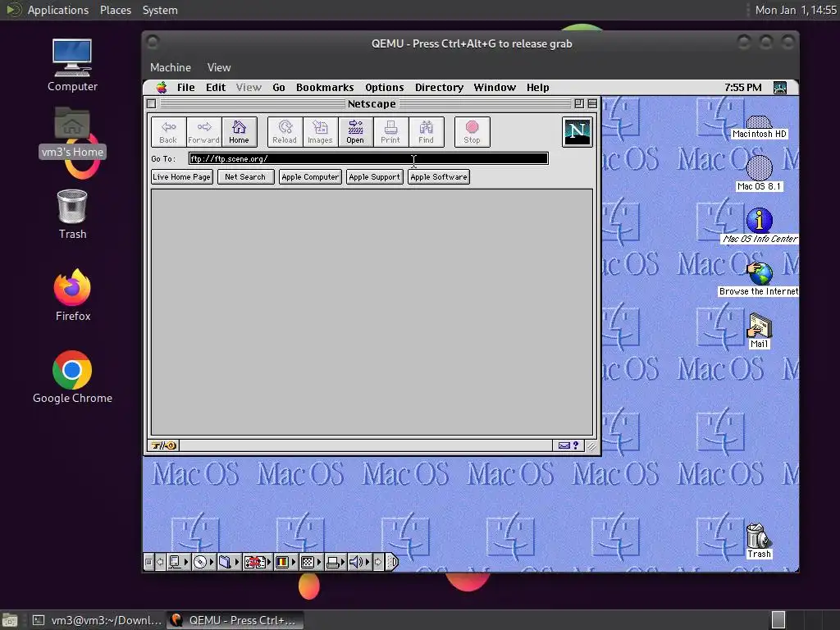Select the Mac OS Info Center icon
840x630 pixels.
click(x=759, y=226)
